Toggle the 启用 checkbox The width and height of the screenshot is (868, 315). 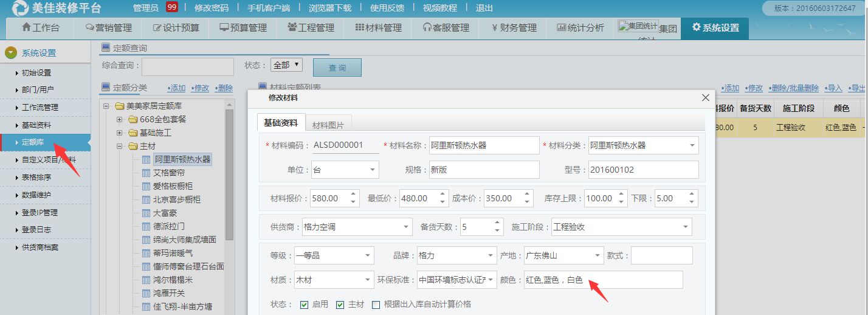(305, 304)
